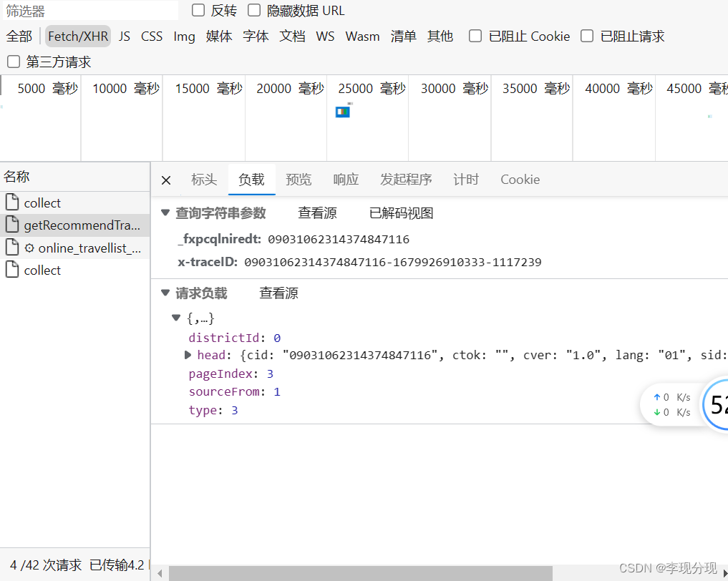Screen dimensions: 728x581
Task: Enable the 第三方请求 checkbox
Action: [x=14, y=62]
